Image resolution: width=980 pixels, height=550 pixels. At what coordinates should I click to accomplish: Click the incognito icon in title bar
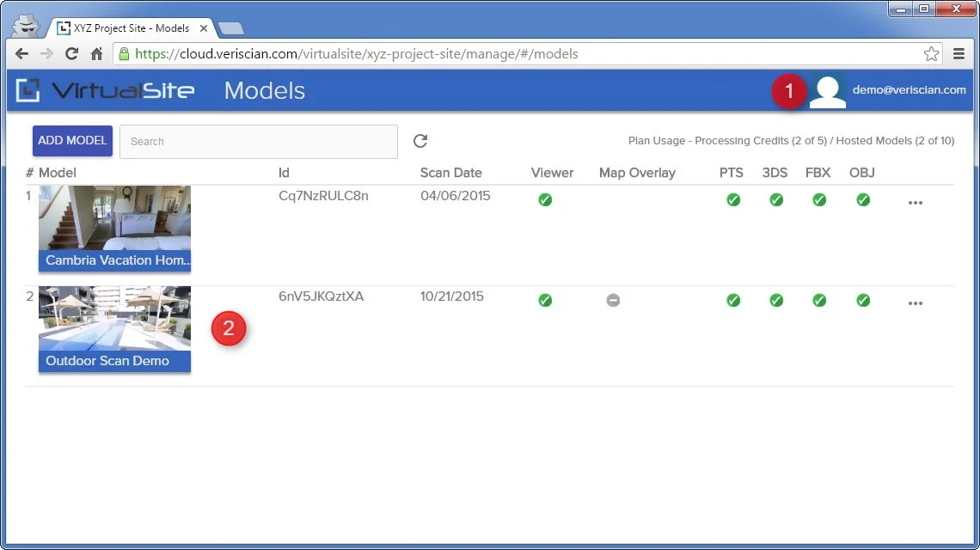27,26
